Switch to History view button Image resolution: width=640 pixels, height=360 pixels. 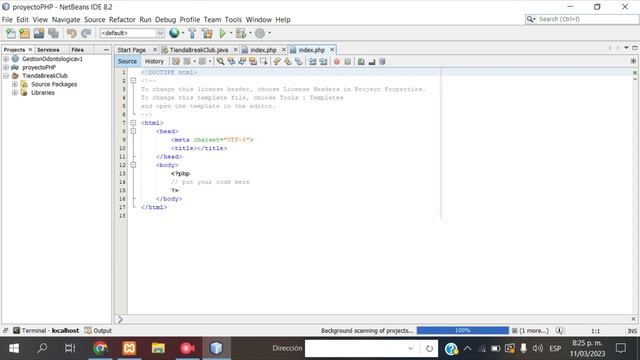coord(154,61)
